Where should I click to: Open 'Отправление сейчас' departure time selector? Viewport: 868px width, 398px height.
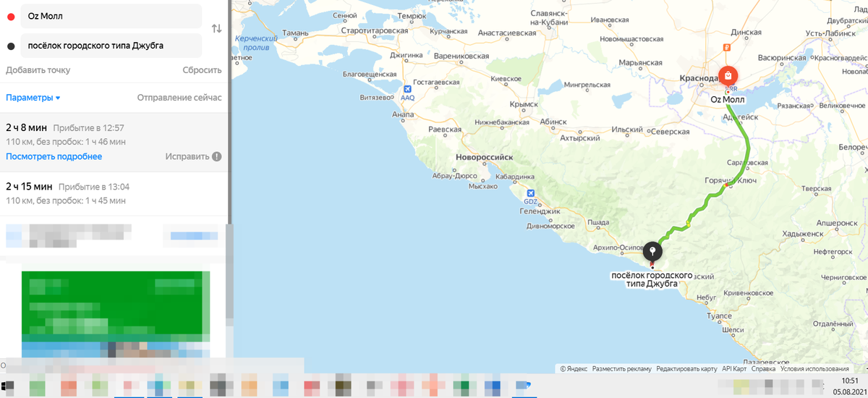[179, 98]
